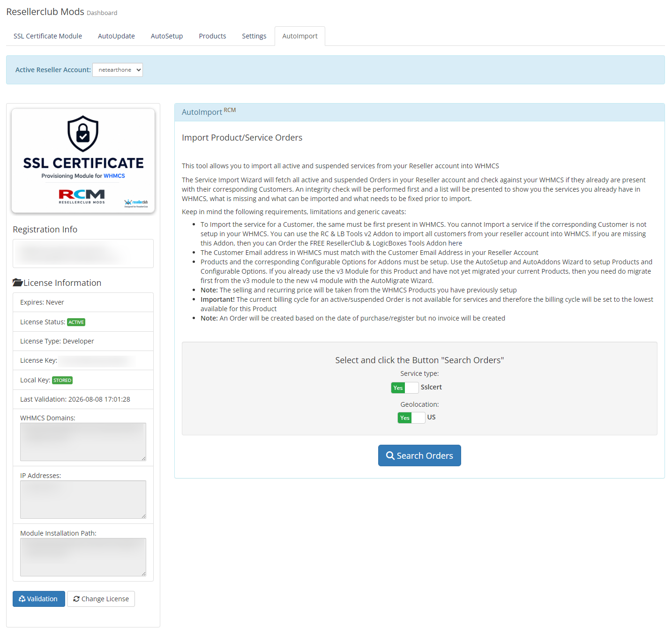Click the 'Sslcert' label text
The image size is (672, 642).
pyautogui.click(x=431, y=387)
